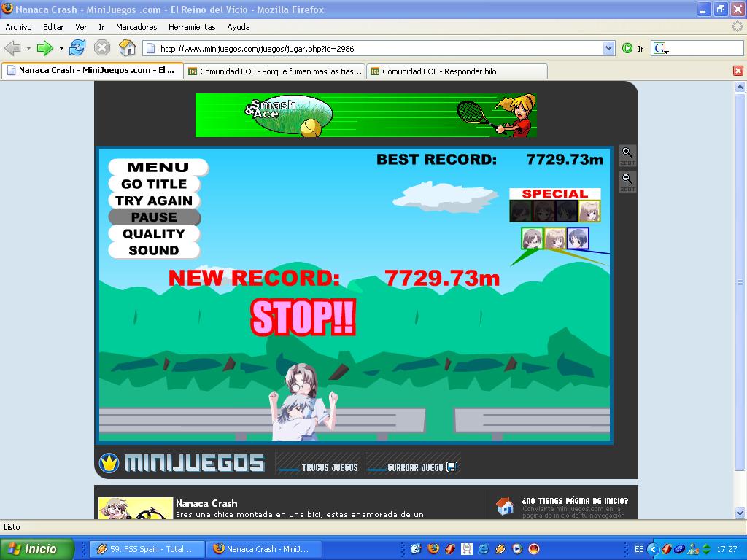This screenshot has width=747, height=560.
Task: Click the Guardar Juego link
Action: pos(415,467)
